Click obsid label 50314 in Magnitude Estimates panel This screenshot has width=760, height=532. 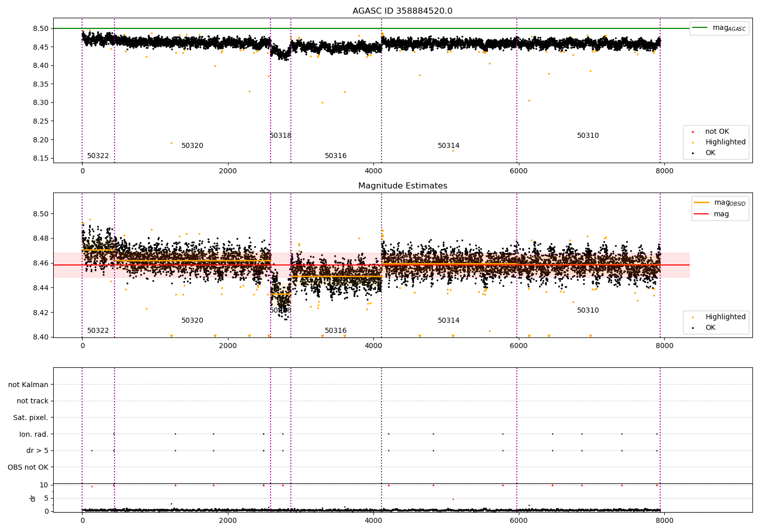coord(448,321)
